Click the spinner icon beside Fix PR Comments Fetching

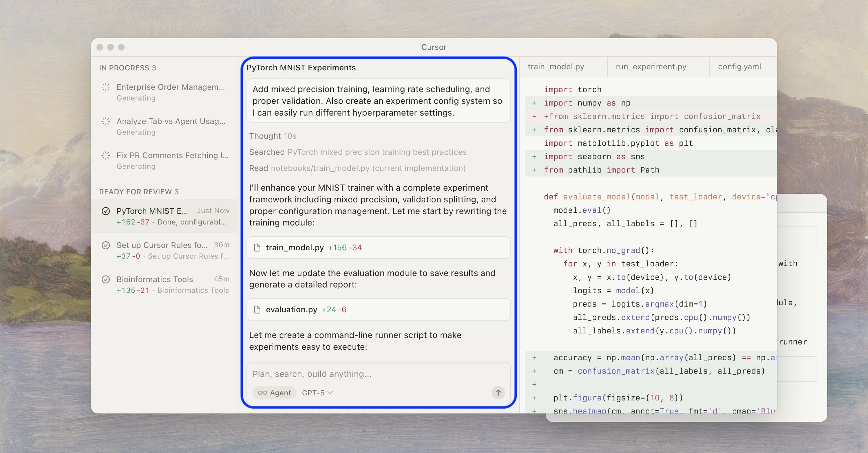click(106, 155)
